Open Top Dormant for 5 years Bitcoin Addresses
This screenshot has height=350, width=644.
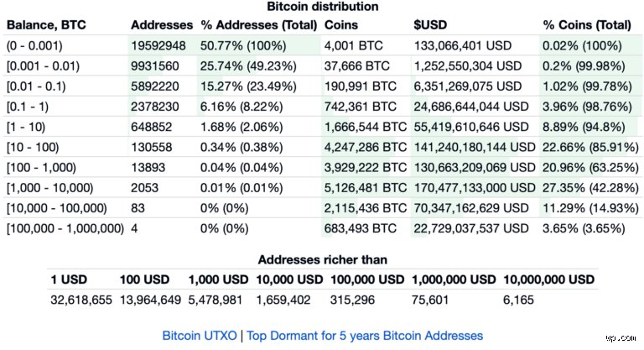click(365, 336)
